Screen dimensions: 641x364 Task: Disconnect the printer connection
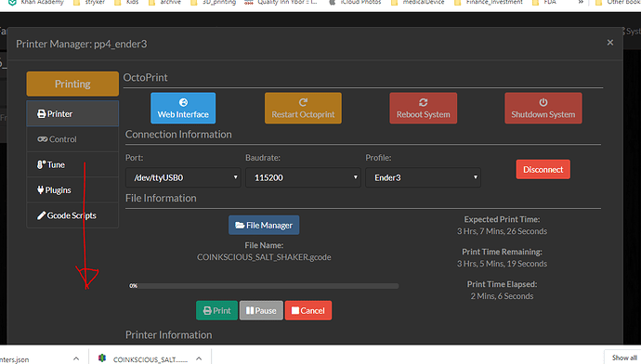pyautogui.click(x=543, y=169)
